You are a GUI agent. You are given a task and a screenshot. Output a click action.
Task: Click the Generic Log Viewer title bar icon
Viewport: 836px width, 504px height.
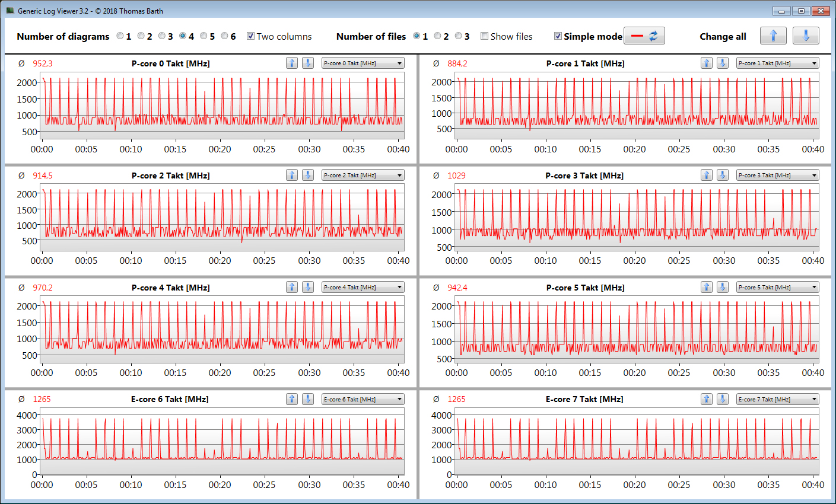[10, 11]
